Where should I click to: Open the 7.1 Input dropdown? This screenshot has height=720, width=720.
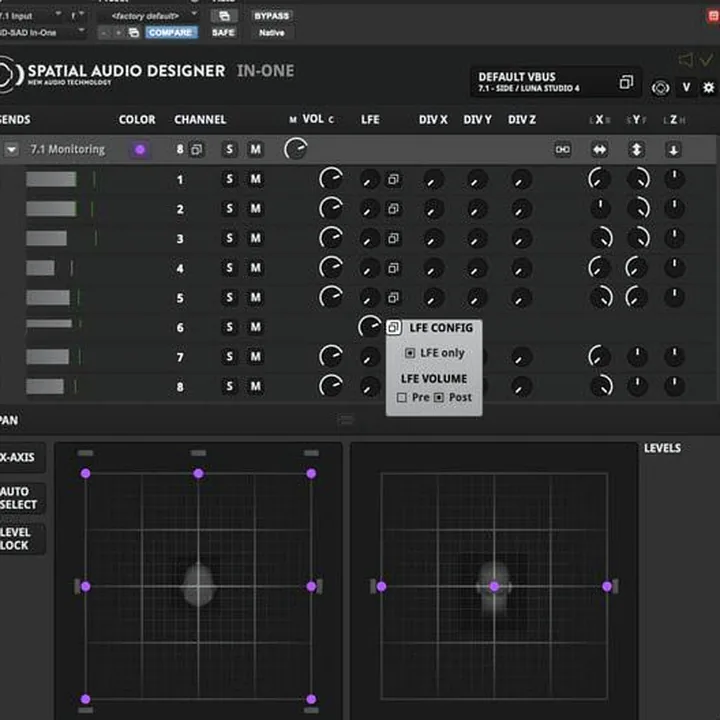(x=30, y=16)
